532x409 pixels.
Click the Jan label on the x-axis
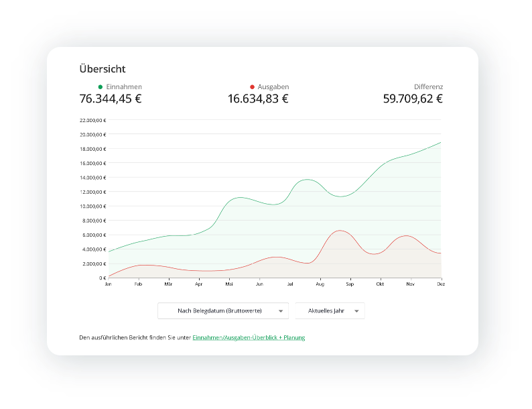108,284
